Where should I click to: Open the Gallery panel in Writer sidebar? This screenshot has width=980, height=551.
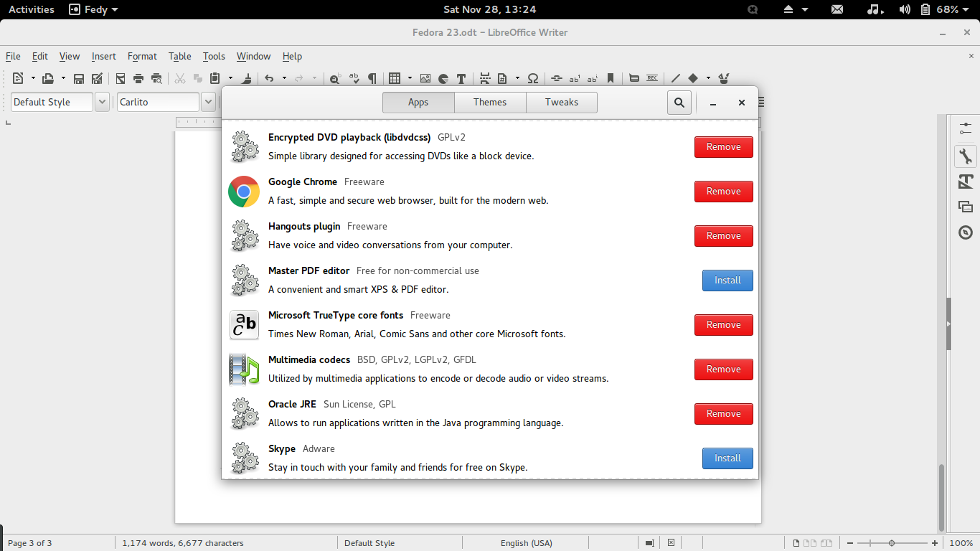(966, 207)
